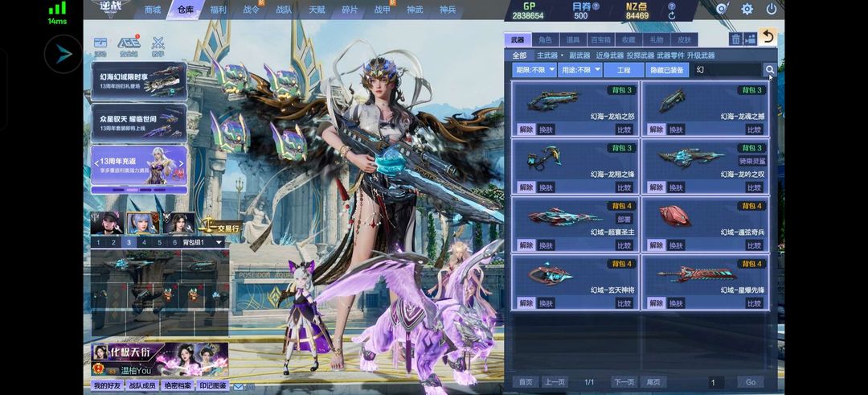Open the 战令 tab
This screenshot has height=395, width=868.
252,10
